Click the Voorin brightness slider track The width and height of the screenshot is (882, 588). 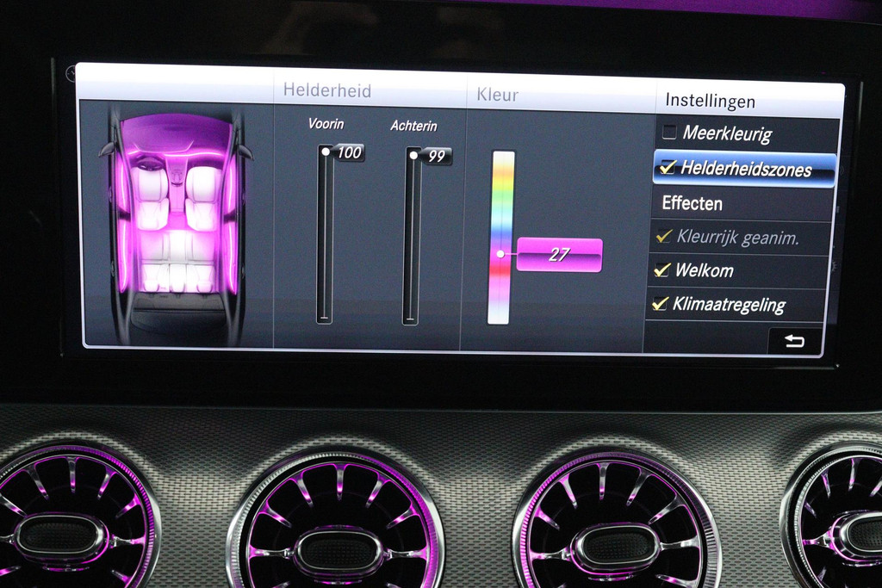[x=325, y=241]
